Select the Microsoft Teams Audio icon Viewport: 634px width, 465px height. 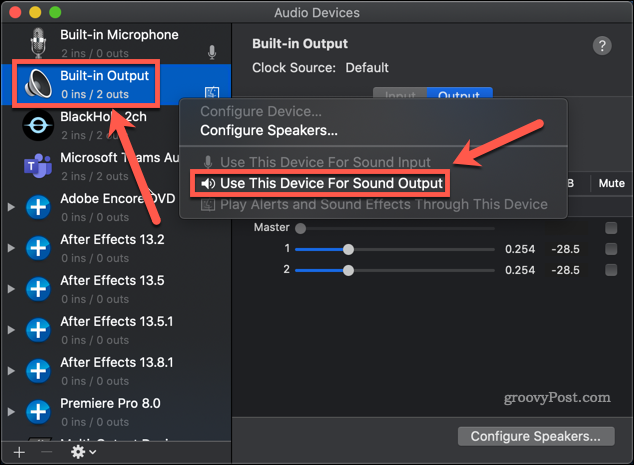(x=38, y=165)
